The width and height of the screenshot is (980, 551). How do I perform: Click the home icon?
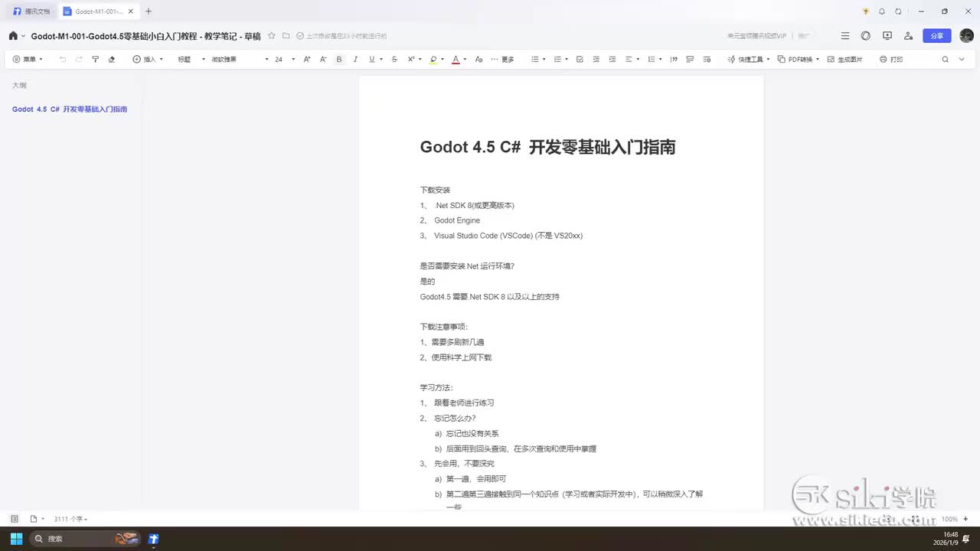click(13, 36)
